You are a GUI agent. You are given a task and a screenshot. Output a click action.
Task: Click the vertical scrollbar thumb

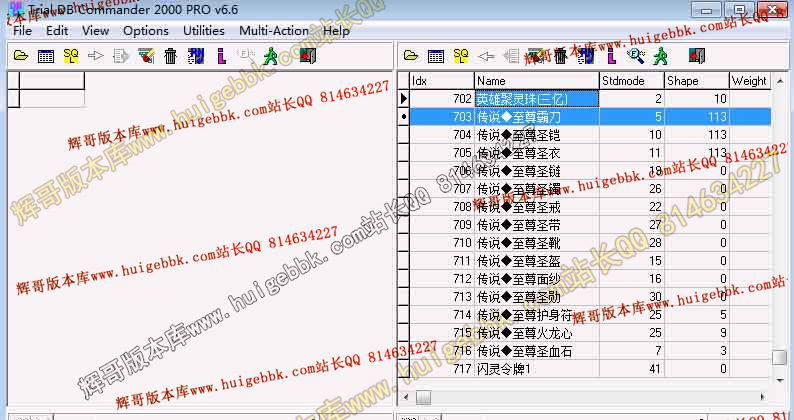[780, 357]
